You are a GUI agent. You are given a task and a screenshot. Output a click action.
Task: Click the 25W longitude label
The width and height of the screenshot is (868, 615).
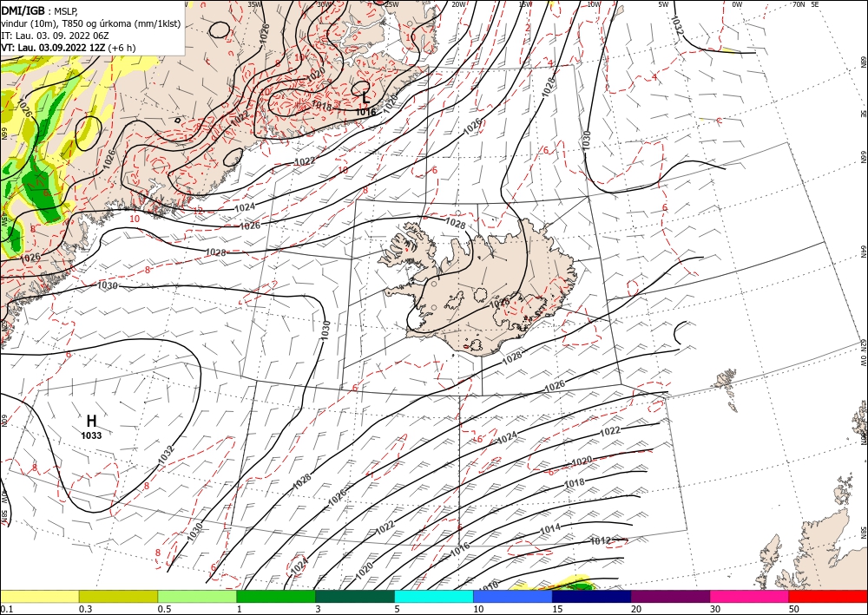[391, 4]
